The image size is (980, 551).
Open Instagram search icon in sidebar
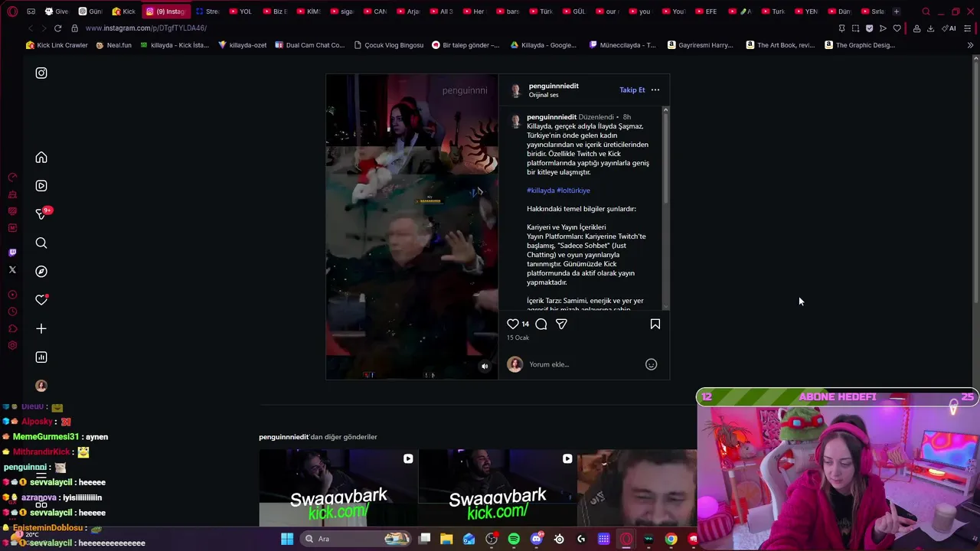click(41, 243)
